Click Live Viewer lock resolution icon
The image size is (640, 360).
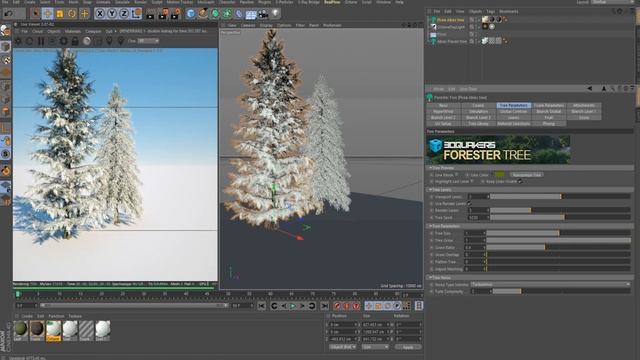(75, 41)
